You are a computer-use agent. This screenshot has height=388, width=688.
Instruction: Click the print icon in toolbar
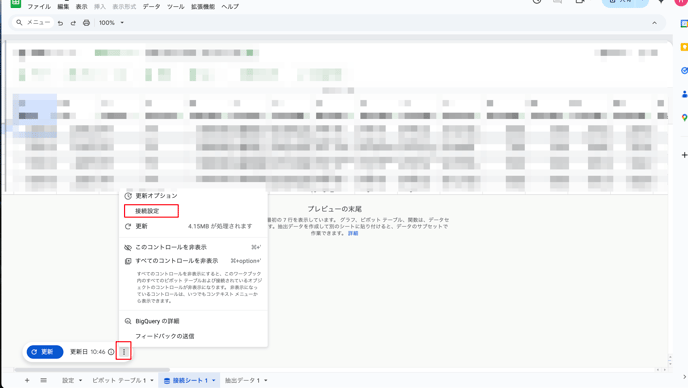[86, 23]
